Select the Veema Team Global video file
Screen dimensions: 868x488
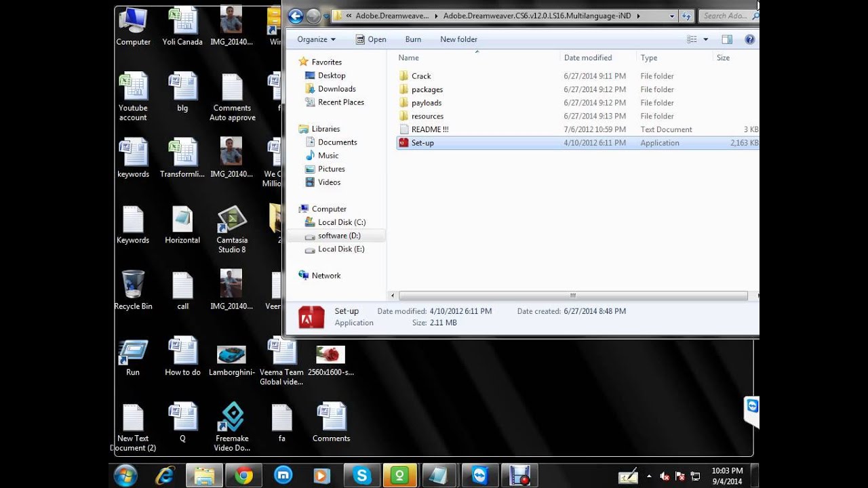[281, 361]
